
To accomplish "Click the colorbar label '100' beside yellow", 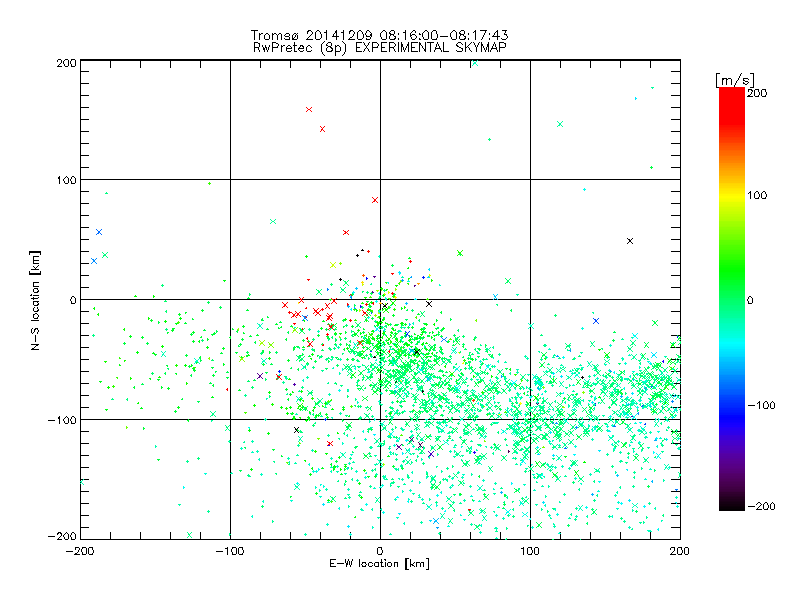I will 757,195.
